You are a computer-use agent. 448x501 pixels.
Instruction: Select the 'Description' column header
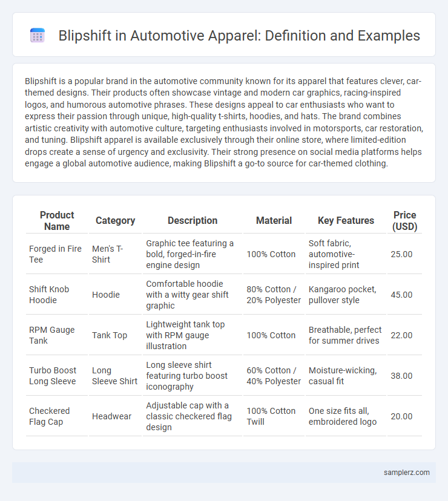tap(192, 220)
